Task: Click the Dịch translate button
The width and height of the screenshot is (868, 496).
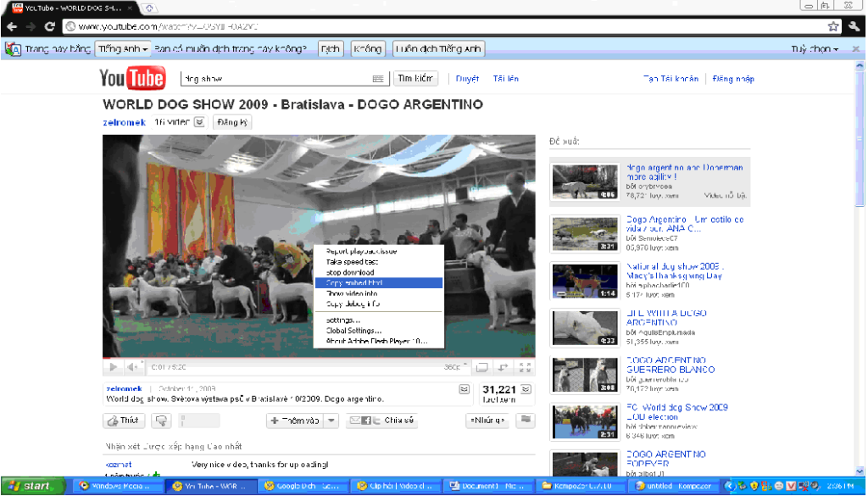Action: point(331,49)
